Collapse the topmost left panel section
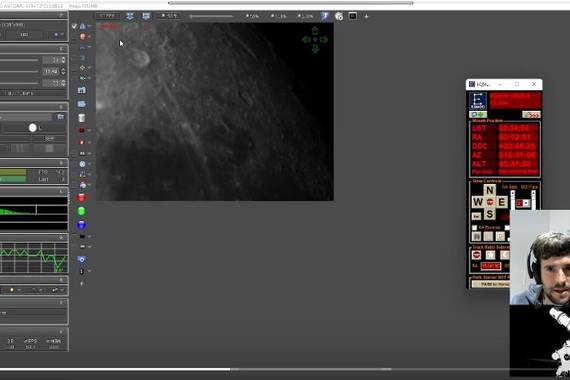 [61, 15]
